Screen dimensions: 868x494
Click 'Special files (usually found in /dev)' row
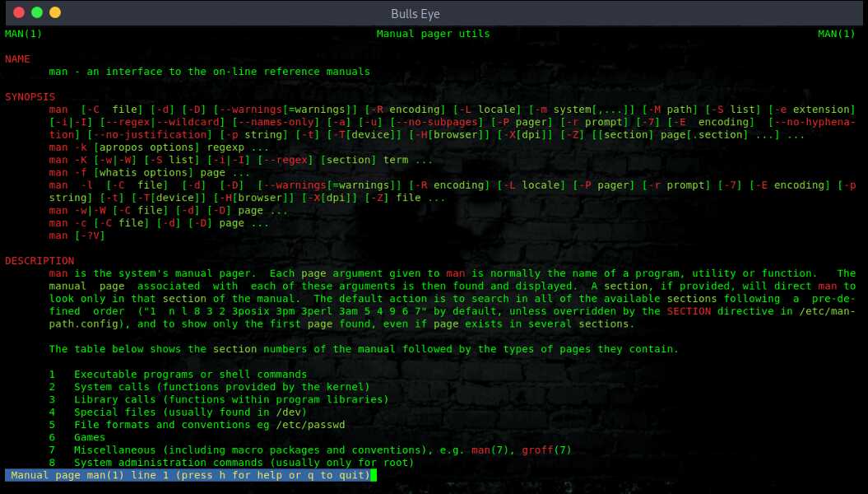click(x=178, y=412)
